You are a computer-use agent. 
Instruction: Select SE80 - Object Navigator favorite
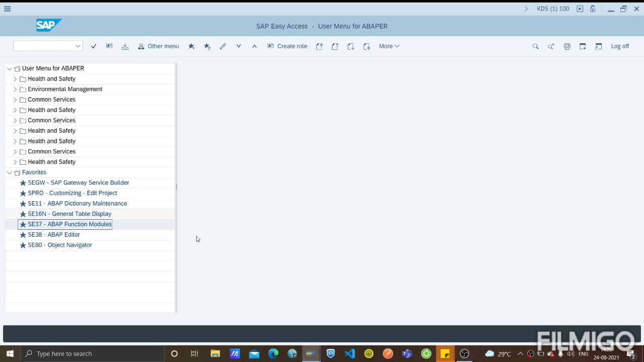[60, 245]
